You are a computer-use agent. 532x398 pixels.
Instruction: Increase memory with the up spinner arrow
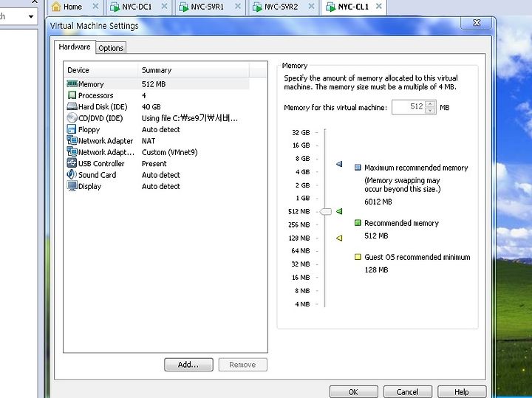(x=430, y=104)
